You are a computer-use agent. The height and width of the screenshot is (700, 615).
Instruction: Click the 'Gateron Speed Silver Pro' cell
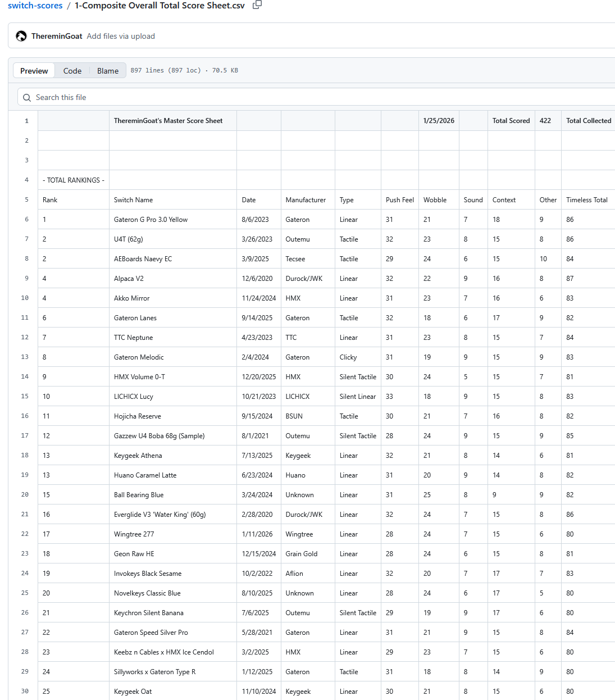click(173, 632)
